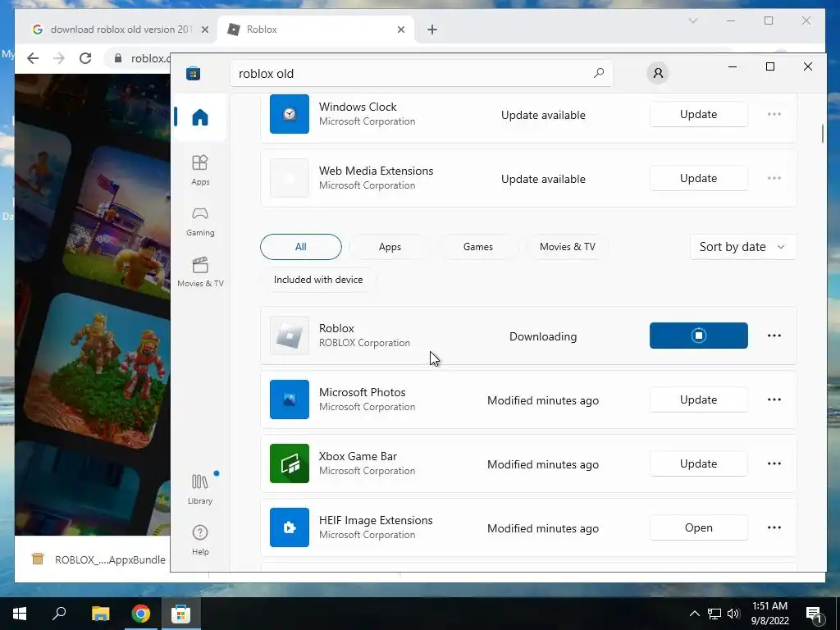Image resolution: width=840 pixels, height=630 pixels.
Task: Open more options for Microsoft Photos
Action: tap(774, 399)
